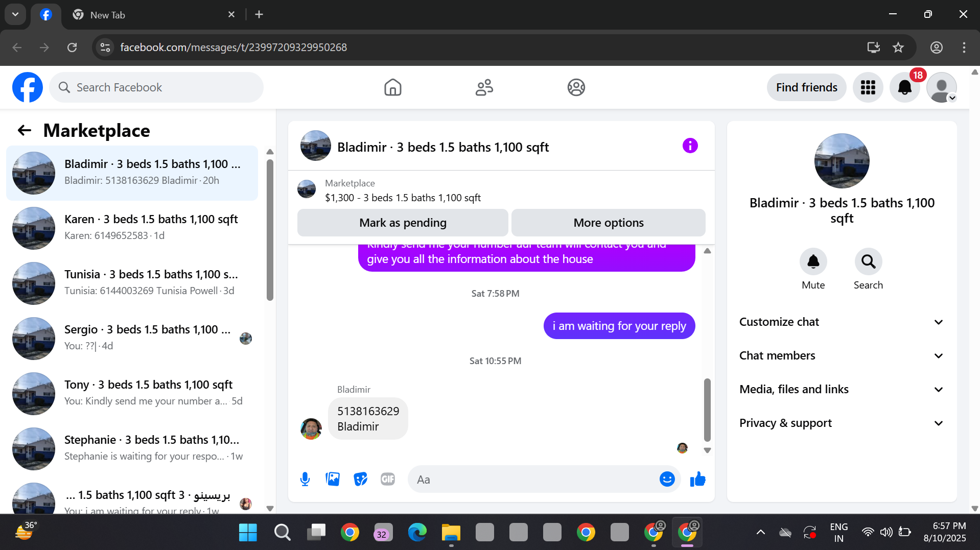This screenshot has width=980, height=550.
Task: Click the install app icon in address bar
Action: coord(873,47)
